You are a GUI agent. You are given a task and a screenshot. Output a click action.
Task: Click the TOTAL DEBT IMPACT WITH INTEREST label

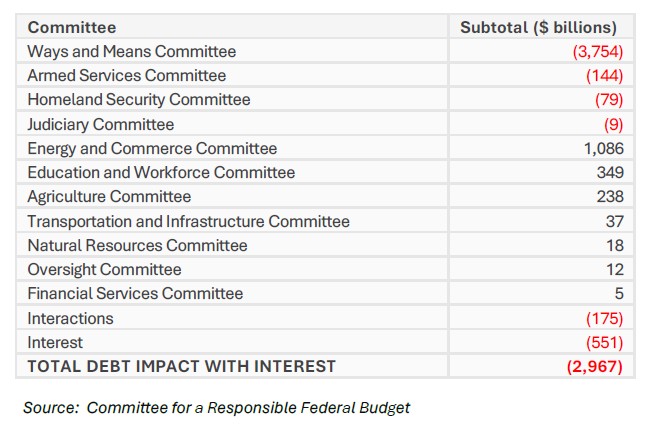(181, 367)
